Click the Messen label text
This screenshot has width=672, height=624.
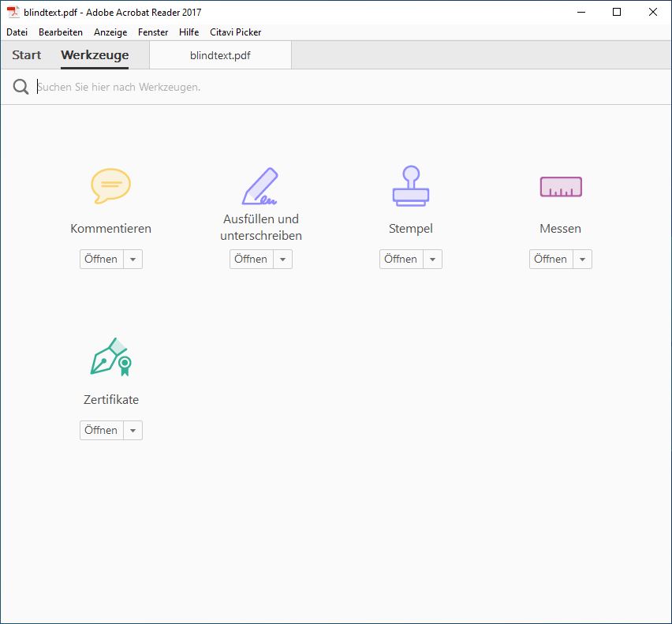point(561,229)
